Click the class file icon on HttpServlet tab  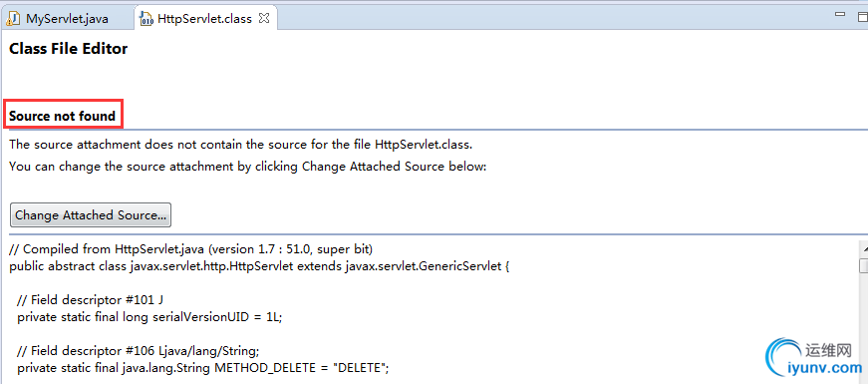point(146,19)
